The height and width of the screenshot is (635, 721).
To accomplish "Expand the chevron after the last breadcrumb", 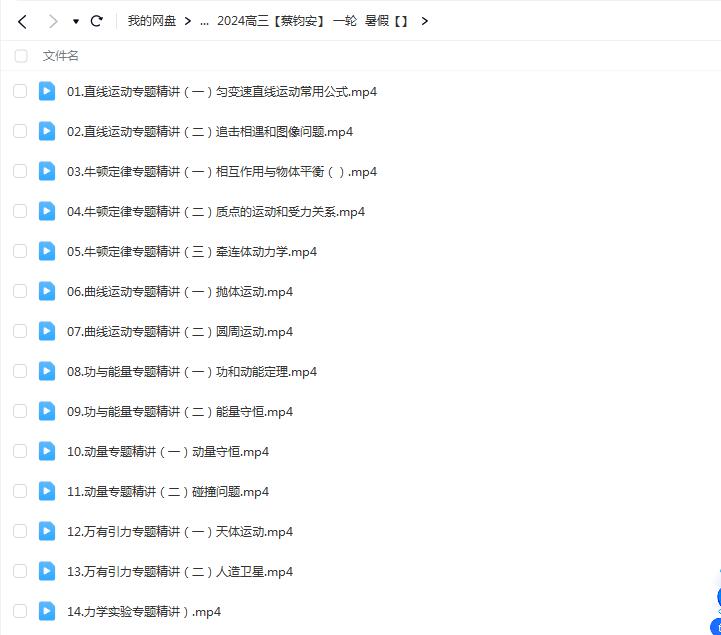I will tap(425, 20).
